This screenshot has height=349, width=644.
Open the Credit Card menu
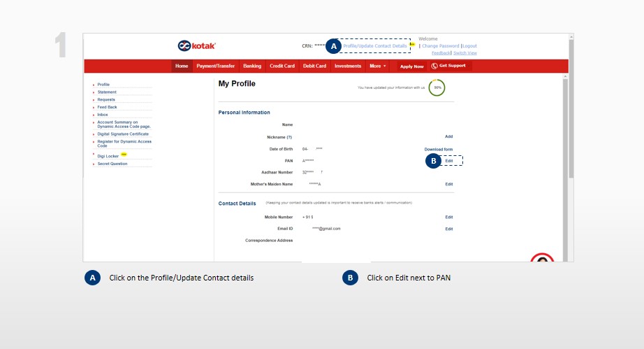(282, 66)
